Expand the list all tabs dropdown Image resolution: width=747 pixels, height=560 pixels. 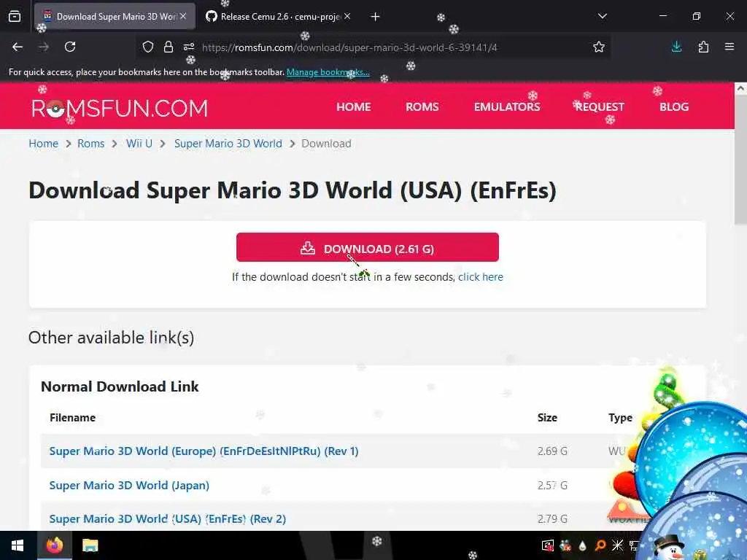click(x=603, y=16)
